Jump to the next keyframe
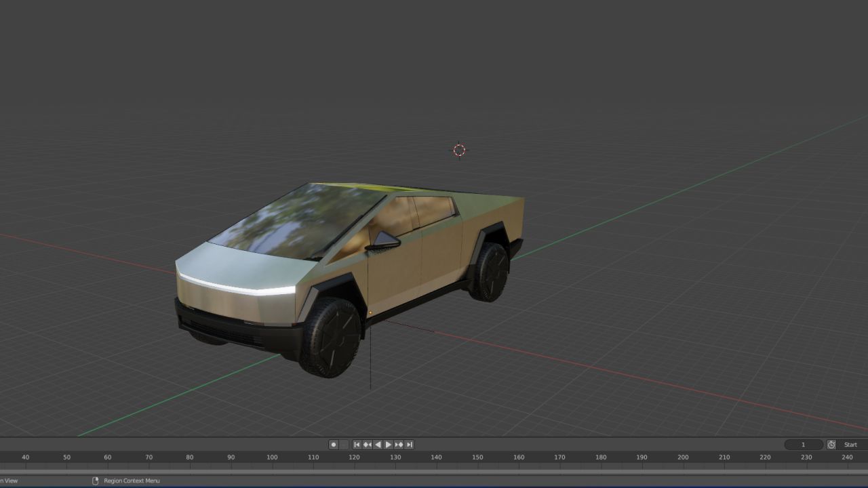This screenshot has width=868, height=488. click(399, 445)
